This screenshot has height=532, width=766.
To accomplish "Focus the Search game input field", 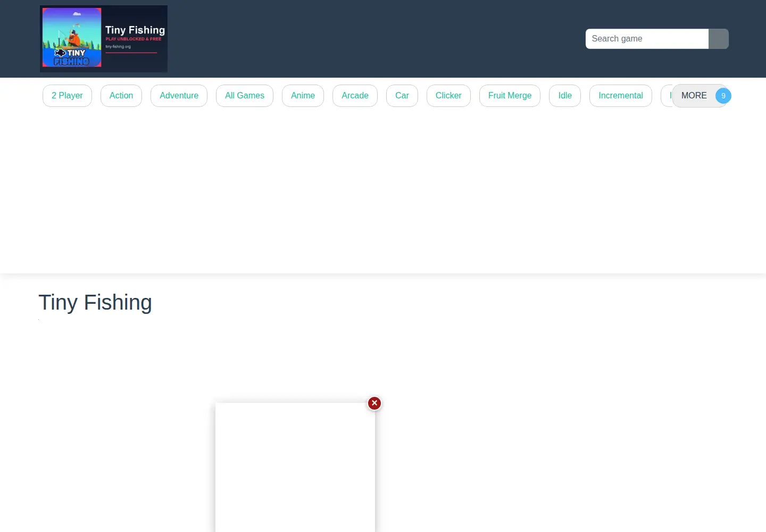I will click(x=647, y=39).
